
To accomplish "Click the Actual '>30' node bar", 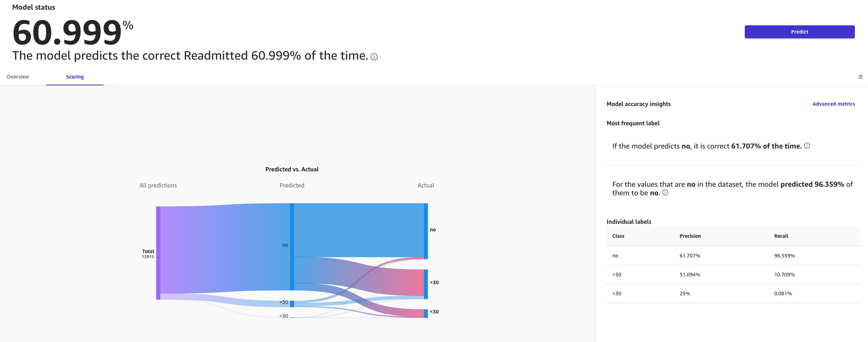I will tap(426, 284).
